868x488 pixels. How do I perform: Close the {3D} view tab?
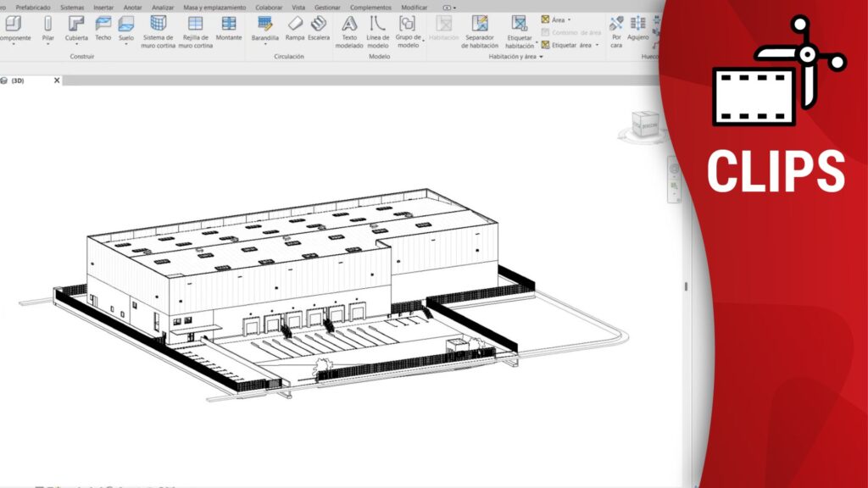point(57,80)
